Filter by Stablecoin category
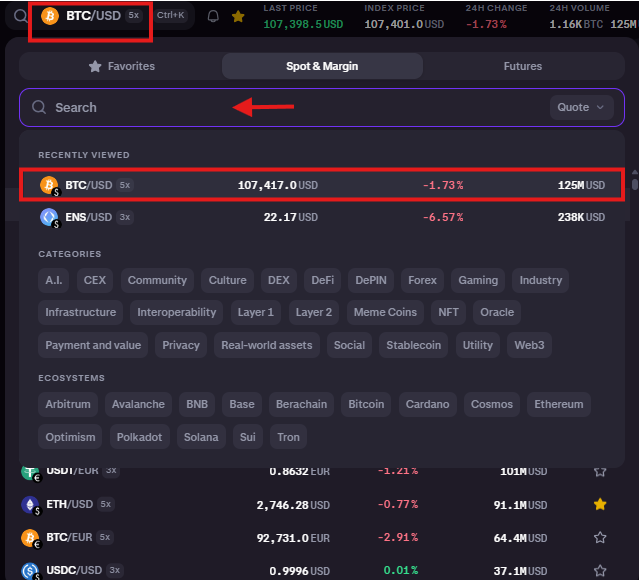This screenshot has width=639, height=580. [x=414, y=345]
